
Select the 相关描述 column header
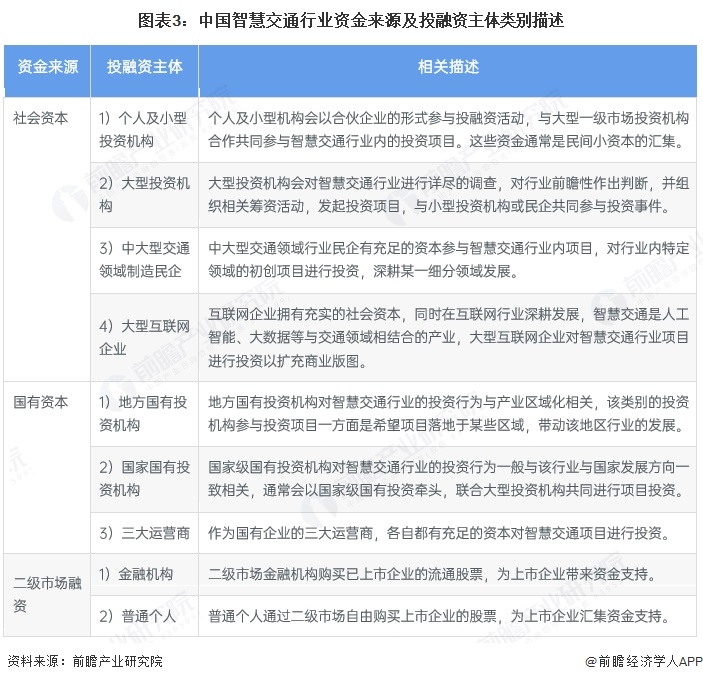pyautogui.click(x=448, y=68)
